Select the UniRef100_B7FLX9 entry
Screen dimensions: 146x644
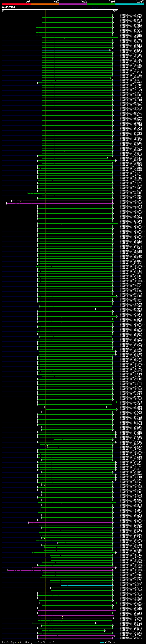[x=131, y=75]
